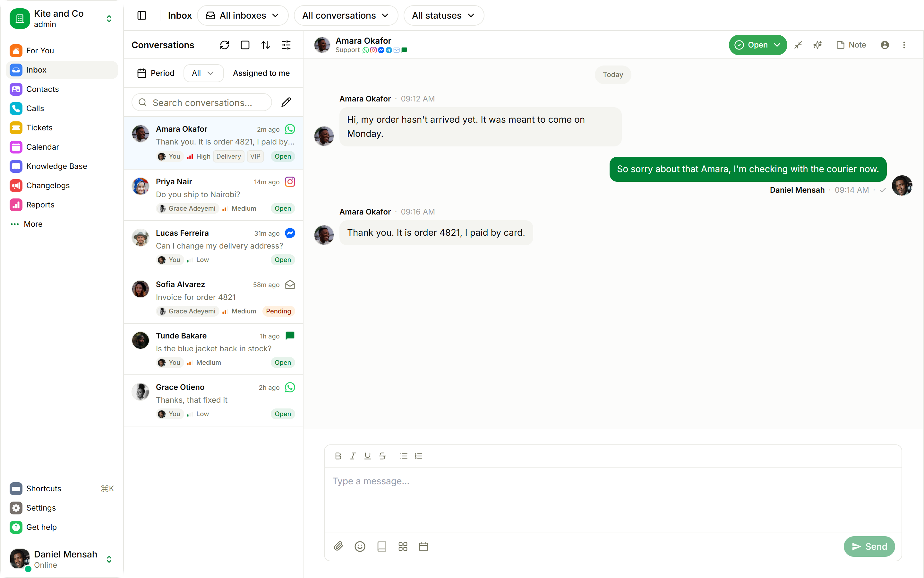This screenshot has height=578, width=924.
Task: Click the Type a message text area
Action: pos(613,499)
